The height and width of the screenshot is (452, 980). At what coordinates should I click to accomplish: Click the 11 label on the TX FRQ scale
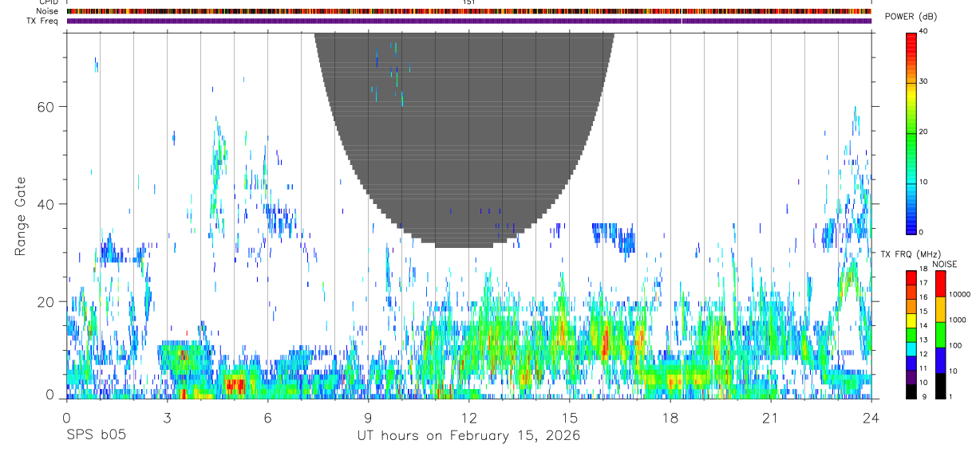pyautogui.click(x=923, y=368)
